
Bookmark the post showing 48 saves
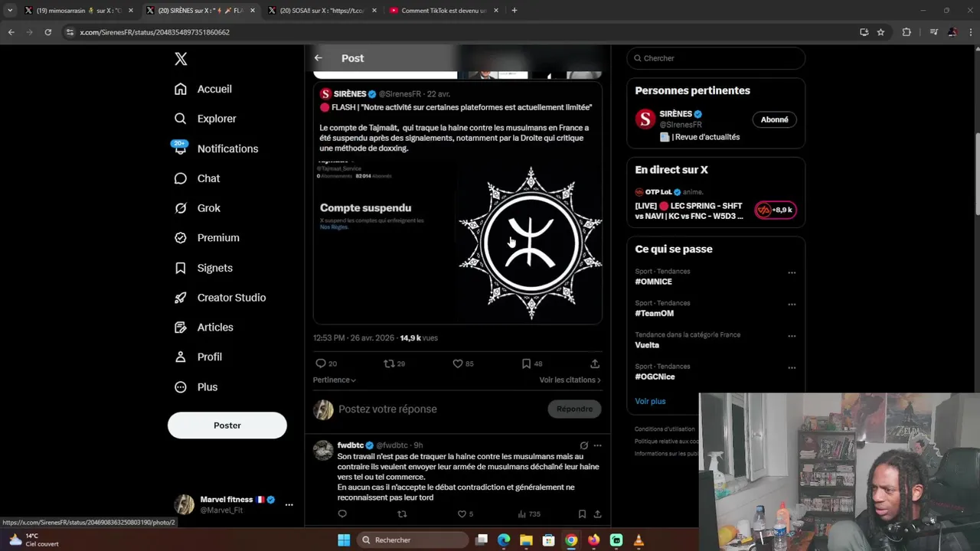point(526,364)
